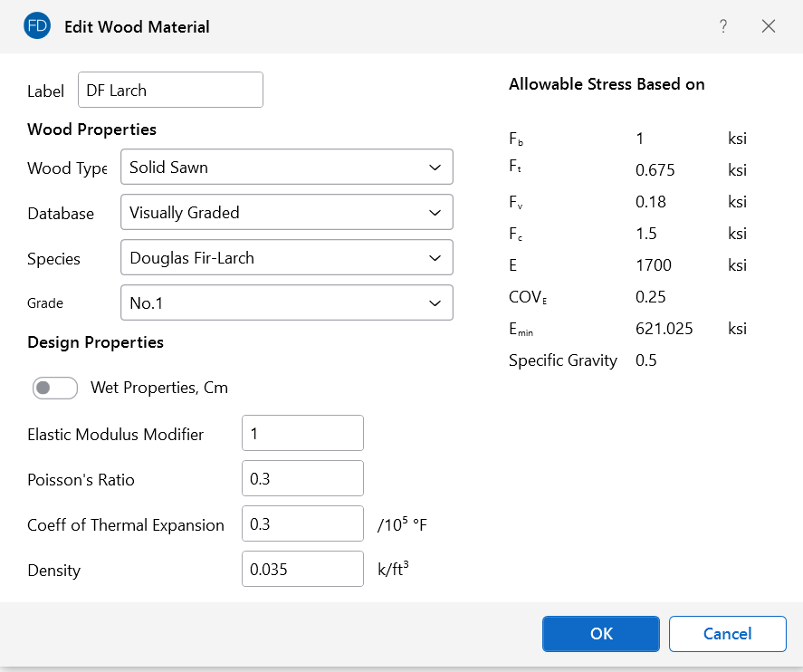Click the help question mark icon
Screen dimensions: 803x672
(723, 26)
